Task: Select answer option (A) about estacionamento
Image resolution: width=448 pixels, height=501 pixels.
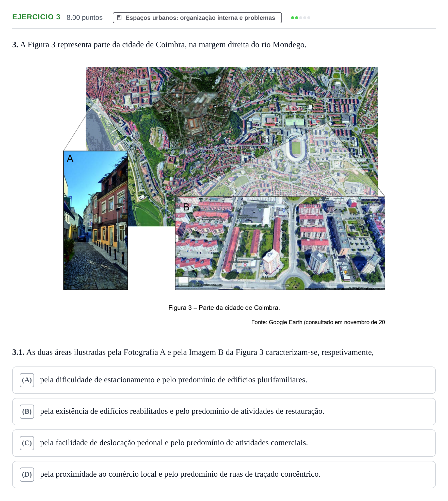Action: click(224, 380)
